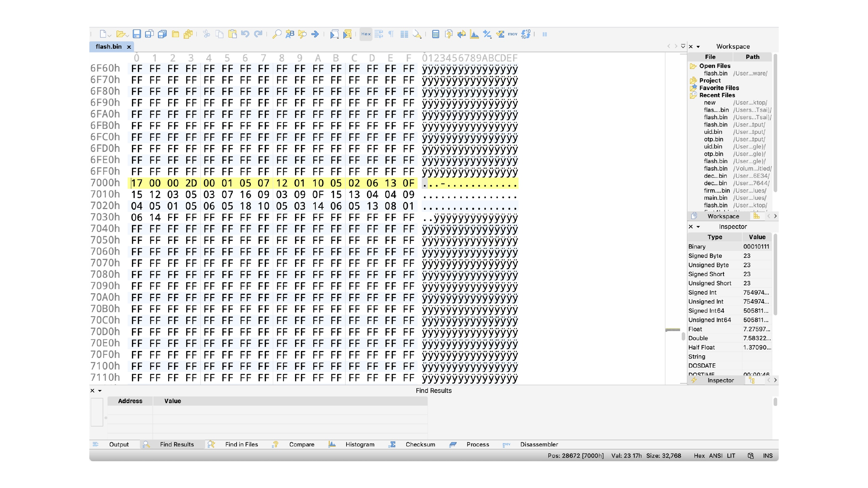The width and height of the screenshot is (868, 488).
Task: Click the Address column header in Find Results
Action: tap(130, 401)
